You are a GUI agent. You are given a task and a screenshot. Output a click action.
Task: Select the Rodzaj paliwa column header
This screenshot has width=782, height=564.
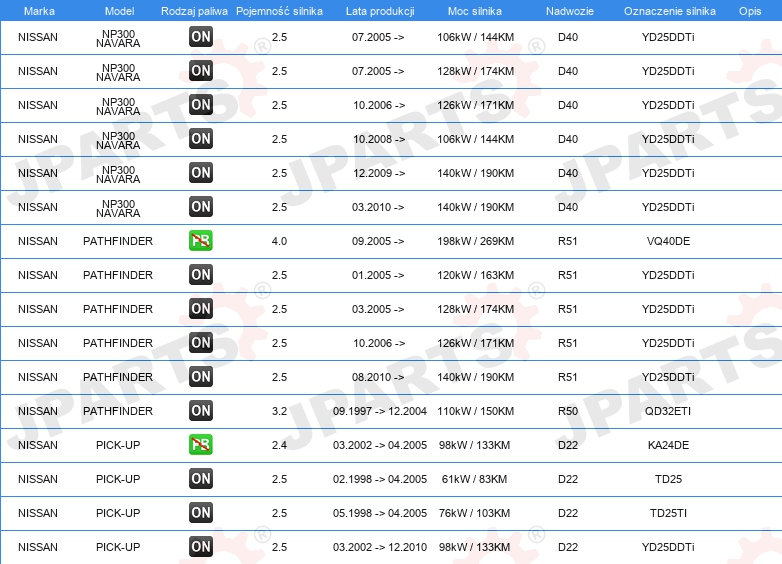(195, 11)
